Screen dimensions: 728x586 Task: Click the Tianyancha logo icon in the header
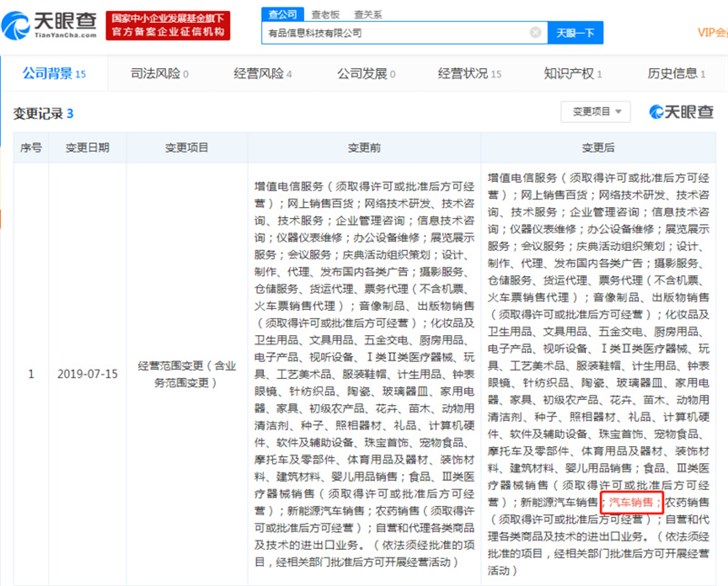15,26
